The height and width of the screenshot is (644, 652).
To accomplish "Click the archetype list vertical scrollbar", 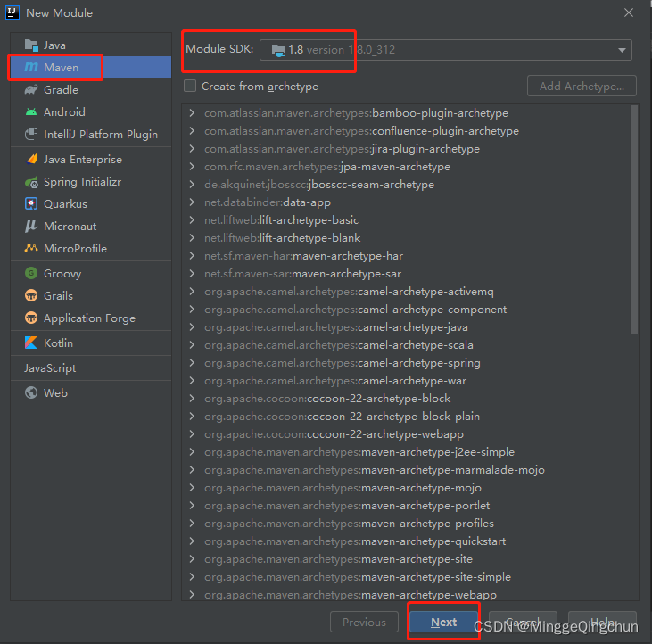I will [633, 219].
